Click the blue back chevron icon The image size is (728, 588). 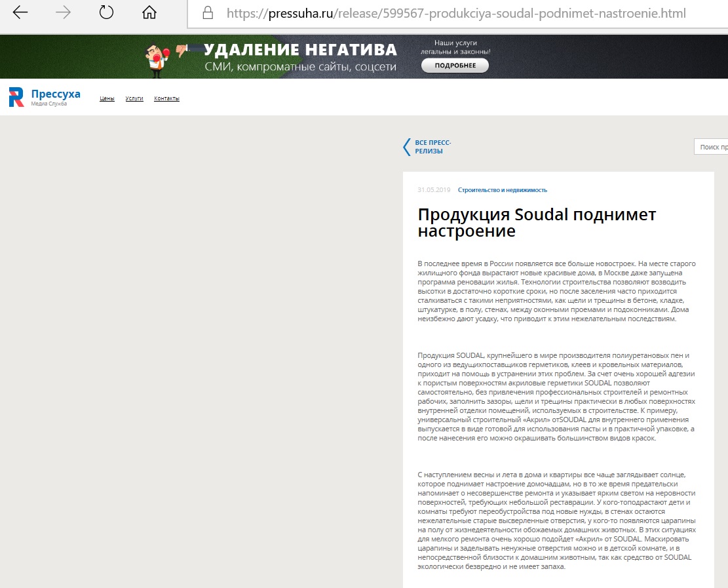coord(407,147)
